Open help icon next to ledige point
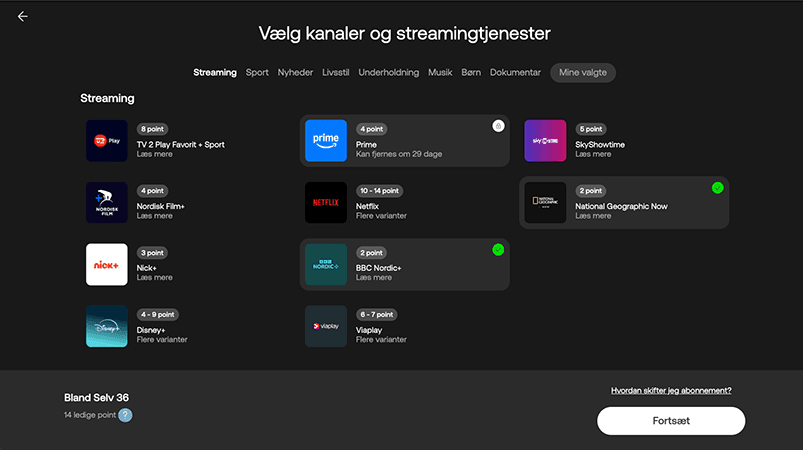Image resolution: width=803 pixels, height=450 pixels. click(x=125, y=415)
